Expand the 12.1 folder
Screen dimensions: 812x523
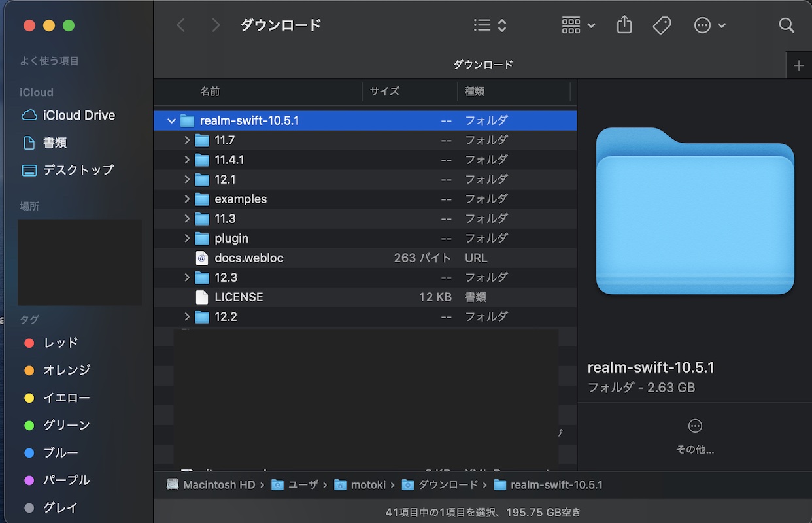tap(187, 179)
